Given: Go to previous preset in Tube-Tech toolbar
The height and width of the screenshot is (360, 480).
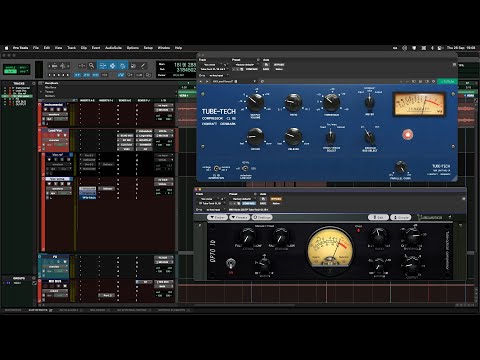Looking at the screenshot, I should (201, 81).
